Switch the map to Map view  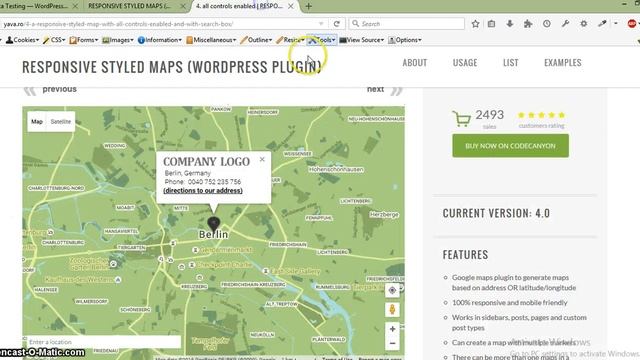pos(37,122)
